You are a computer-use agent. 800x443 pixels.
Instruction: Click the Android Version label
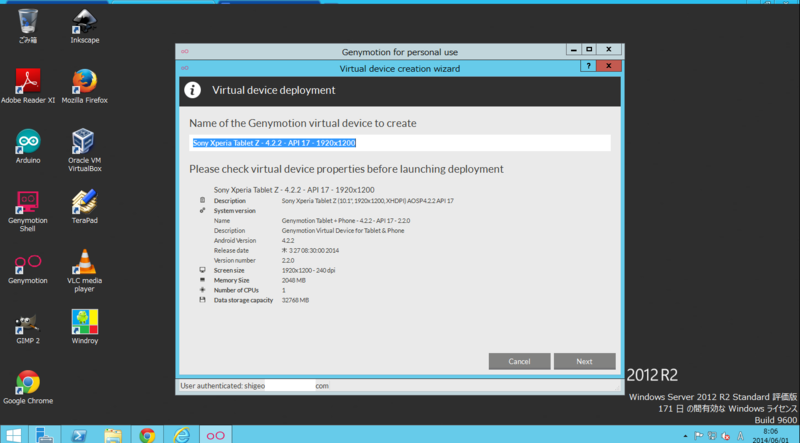pos(235,240)
